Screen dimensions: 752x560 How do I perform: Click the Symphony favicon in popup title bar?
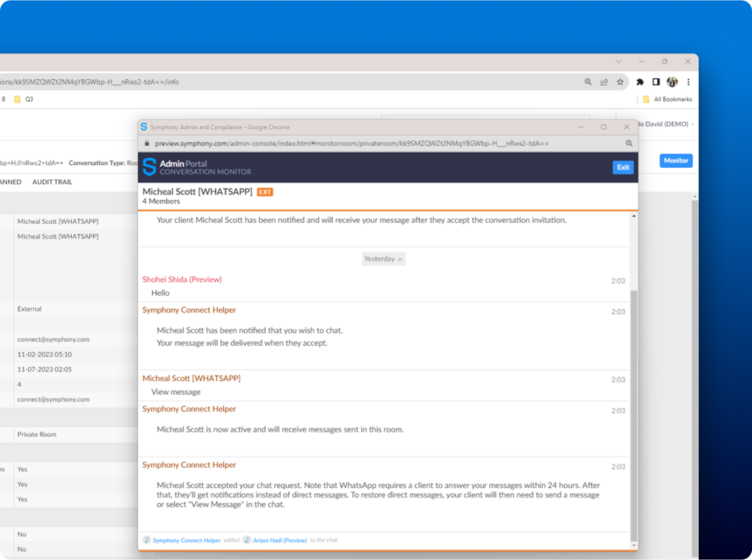tap(144, 127)
